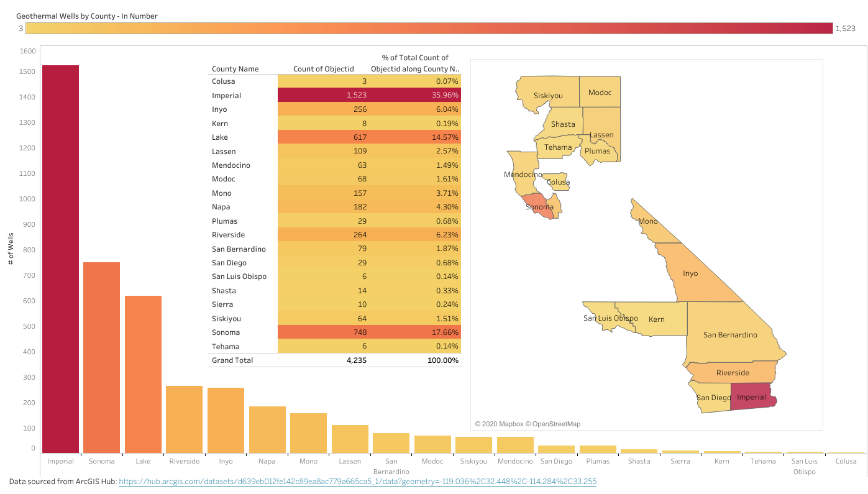Viewport: 868px width, 494px height.
Task: Click the Count of Objectid column header
Action: (323, 68)
